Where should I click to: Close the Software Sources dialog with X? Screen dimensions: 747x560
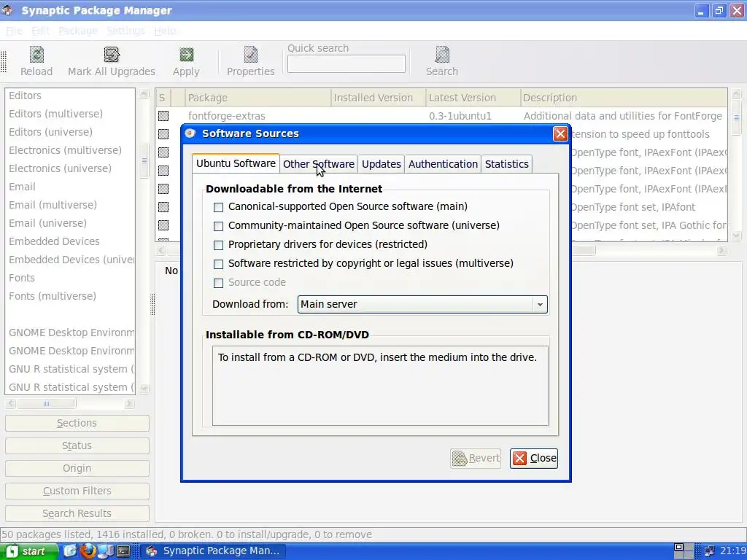[560, 134]
